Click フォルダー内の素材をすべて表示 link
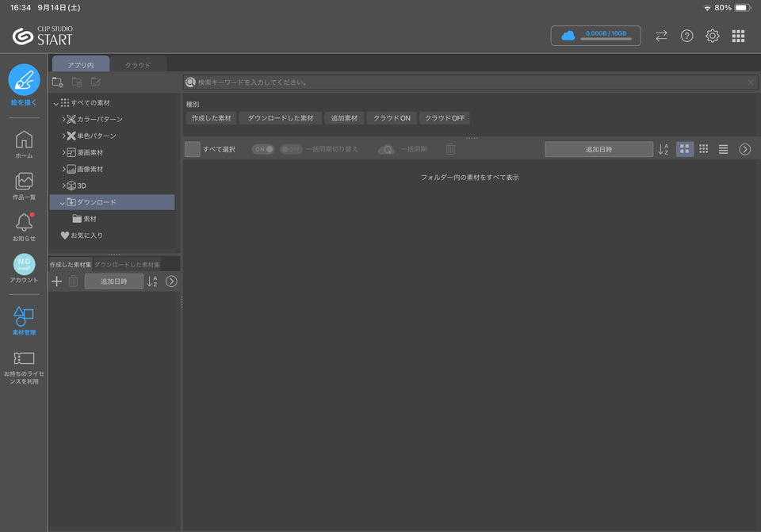The image size is (761, 532). pos(470,177)
